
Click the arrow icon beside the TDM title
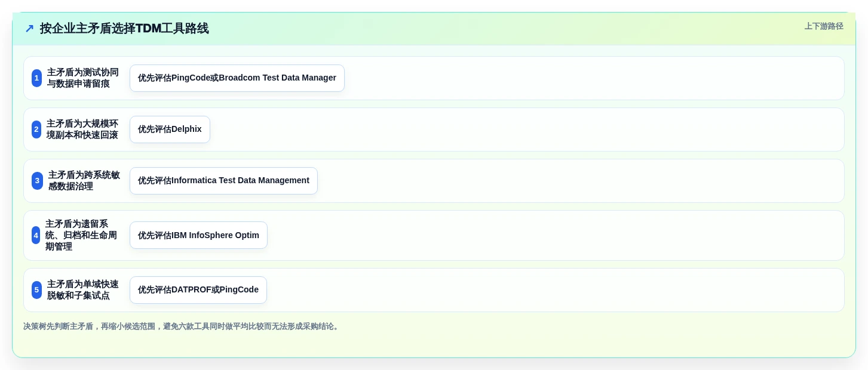29,28
